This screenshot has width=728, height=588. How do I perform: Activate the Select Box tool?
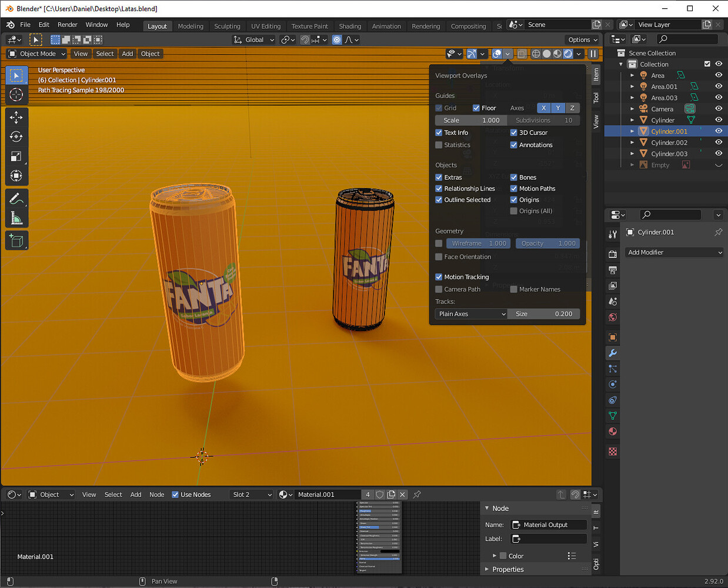pyautogui.click(x=16, y=75)
